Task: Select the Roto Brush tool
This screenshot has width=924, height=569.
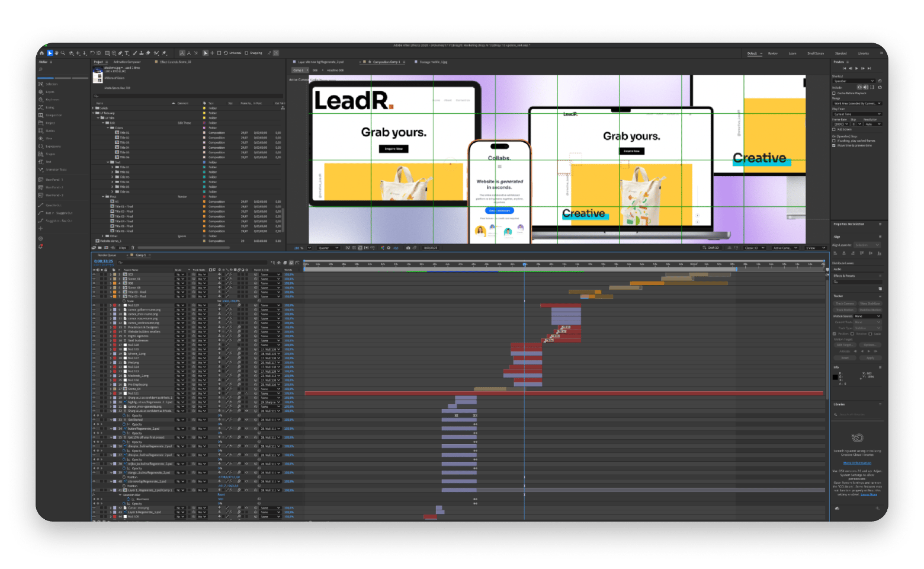Action: point(156,53)
